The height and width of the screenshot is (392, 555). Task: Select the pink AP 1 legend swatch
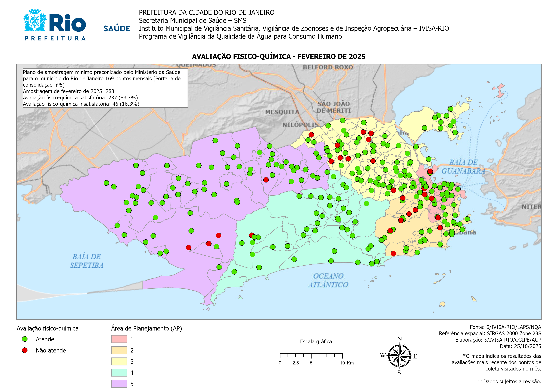119,339
